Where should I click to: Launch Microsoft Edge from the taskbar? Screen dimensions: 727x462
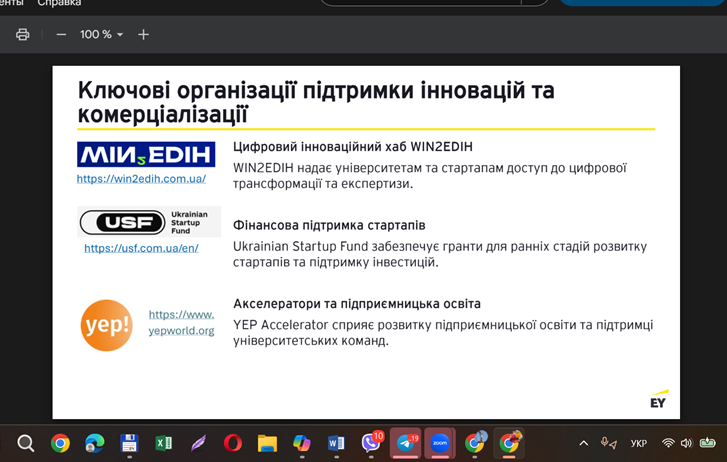pyautogui.click(x=95, y=443)
